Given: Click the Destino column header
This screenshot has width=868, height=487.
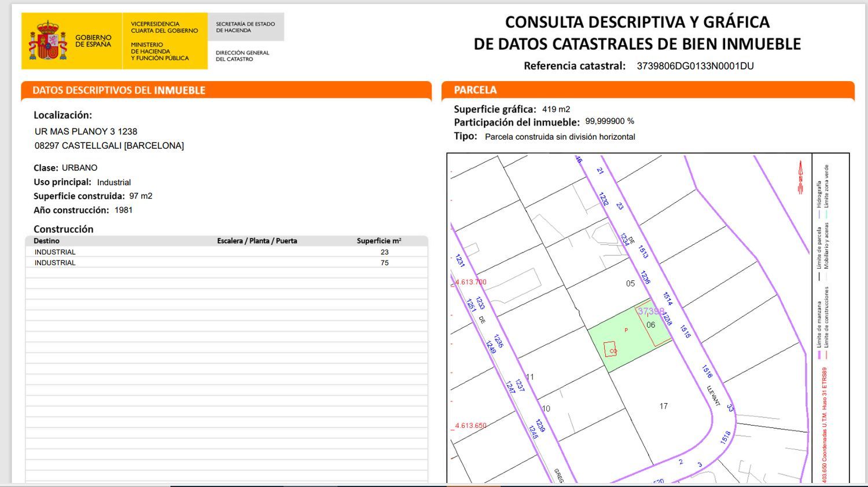Looking at the screenshot, I should tap(46, 241).
